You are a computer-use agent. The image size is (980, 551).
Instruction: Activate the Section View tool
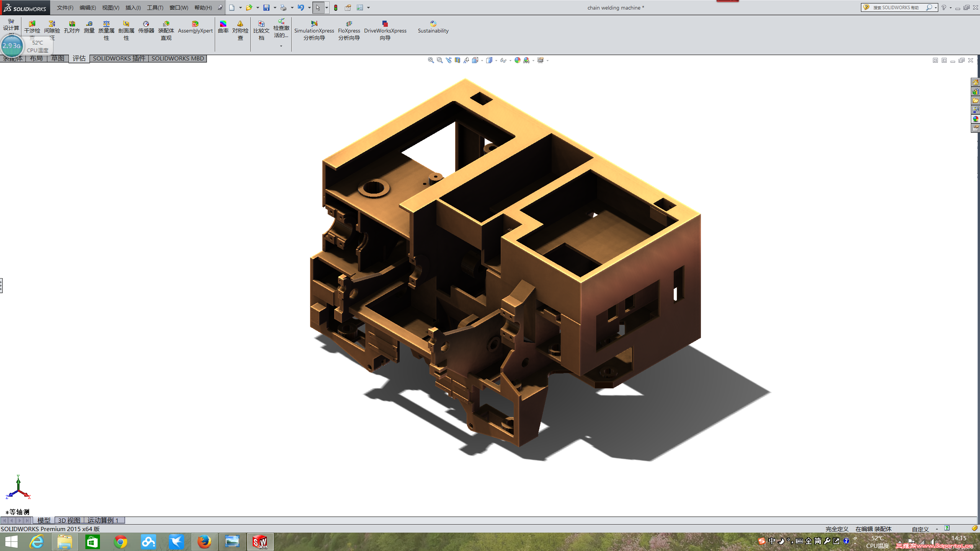point(457,60)
